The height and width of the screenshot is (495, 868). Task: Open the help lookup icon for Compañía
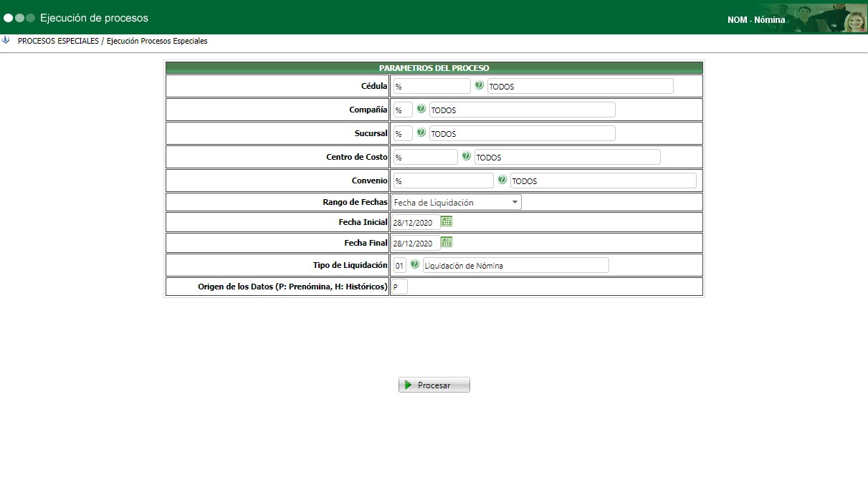421,109
